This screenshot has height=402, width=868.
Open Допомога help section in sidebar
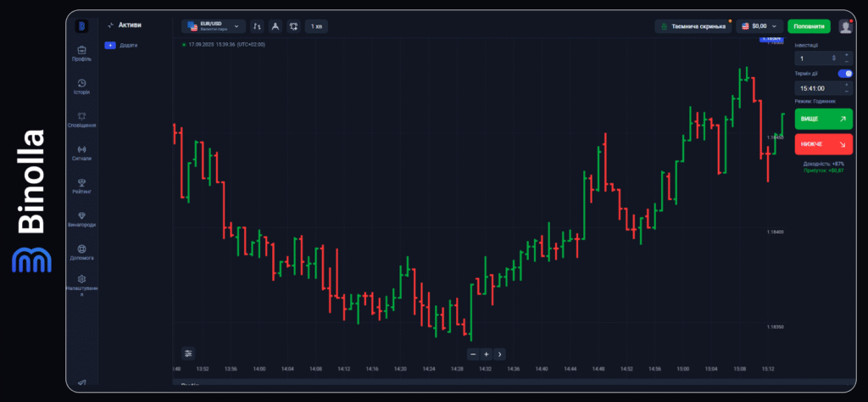click(x=81, y=250)
